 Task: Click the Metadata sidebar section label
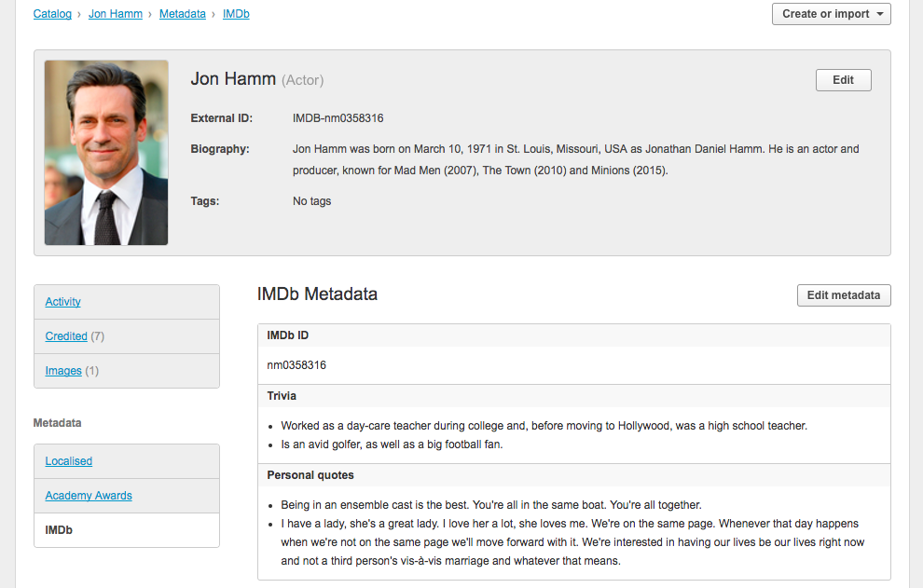click(57, 423)
